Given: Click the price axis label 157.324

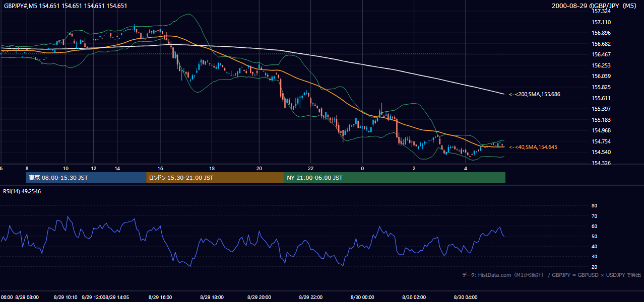Looking at the screenshot, I should coord(601,12).
